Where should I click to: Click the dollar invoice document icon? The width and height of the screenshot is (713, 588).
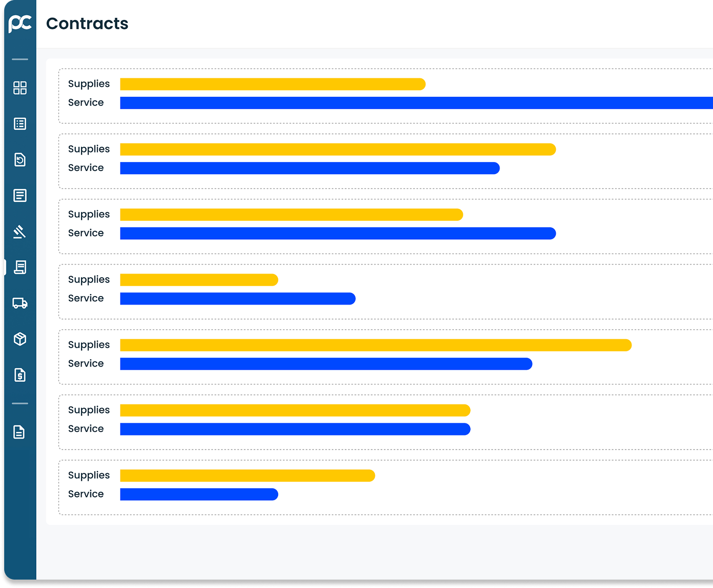[20, 375]
